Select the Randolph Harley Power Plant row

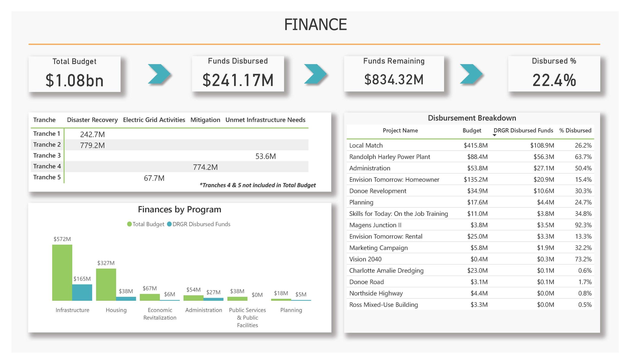[x=389, y=157]
